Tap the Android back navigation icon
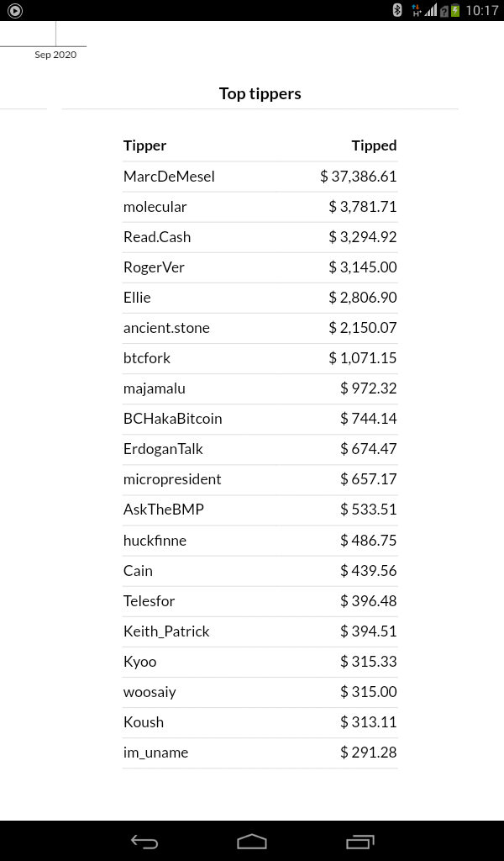 coord(144,841)
